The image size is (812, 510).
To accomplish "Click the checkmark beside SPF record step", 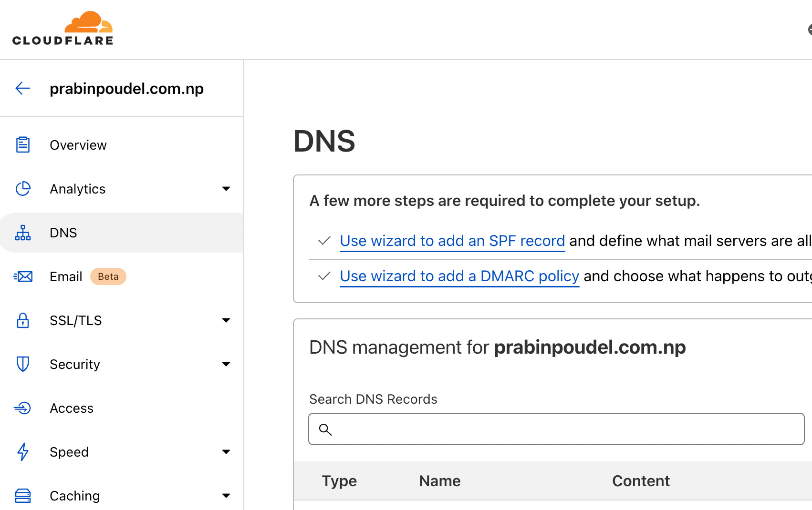I will (324, 241).
